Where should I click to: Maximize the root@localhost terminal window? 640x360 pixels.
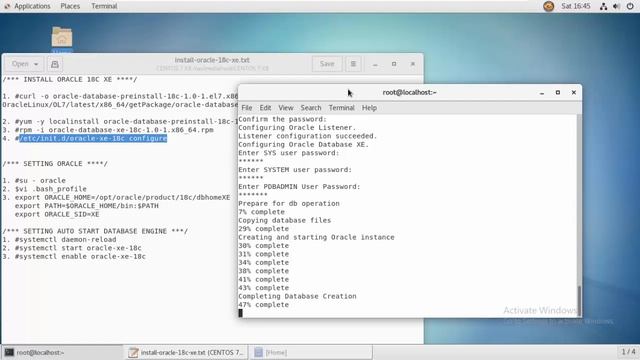point(558,93)
